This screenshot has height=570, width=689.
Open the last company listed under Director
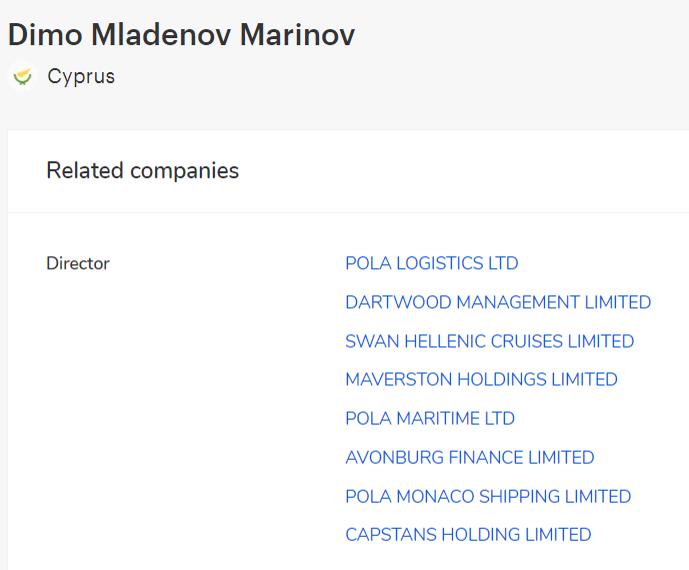click(468, 534)
